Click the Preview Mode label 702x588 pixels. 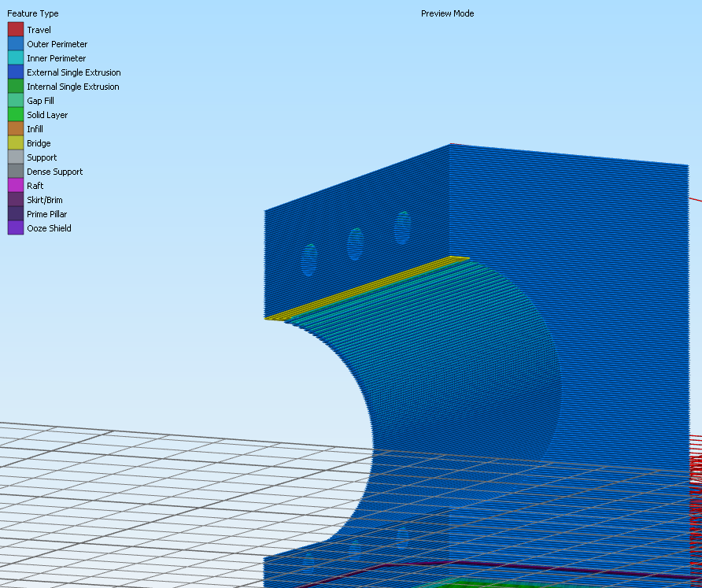click(x=447, y=13)
